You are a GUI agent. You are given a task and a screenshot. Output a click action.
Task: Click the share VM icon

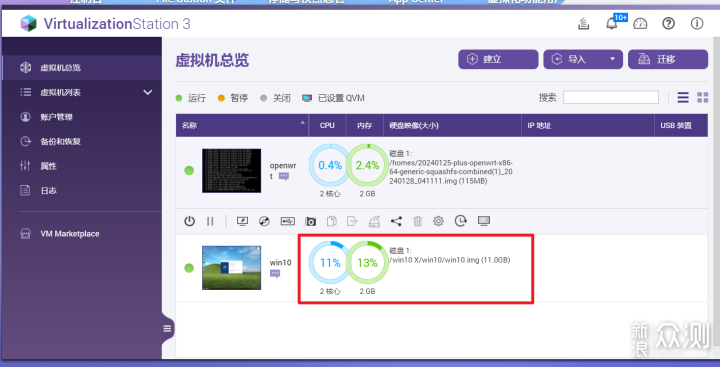tap(396, 221)
